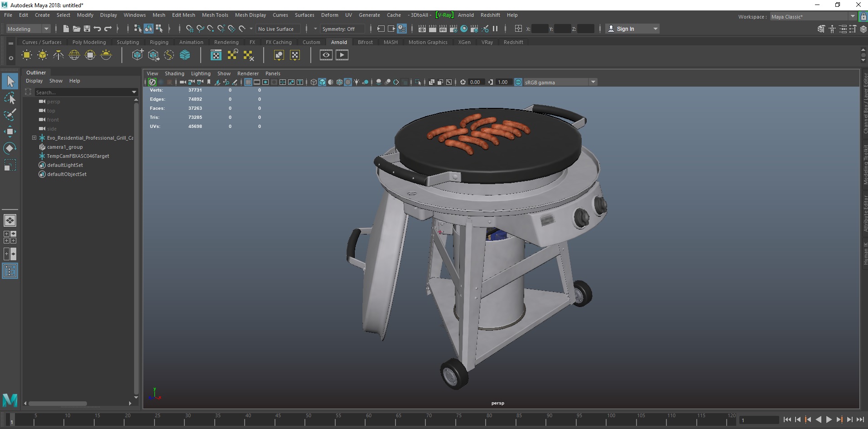This screenshot has width=868, height=429.
Task: Toggle Snap to Grids magnet icon
Action: click(x=190, y=29)
